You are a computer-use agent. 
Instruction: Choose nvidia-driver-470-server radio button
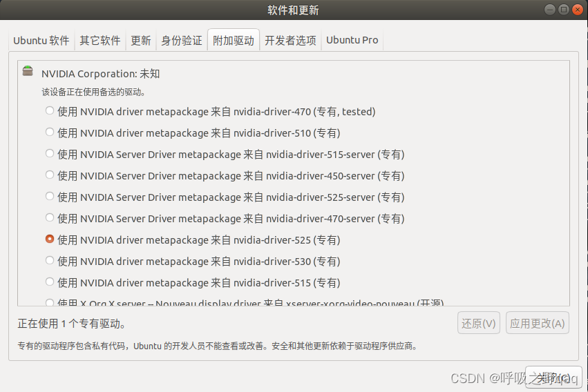click(50, 217)
